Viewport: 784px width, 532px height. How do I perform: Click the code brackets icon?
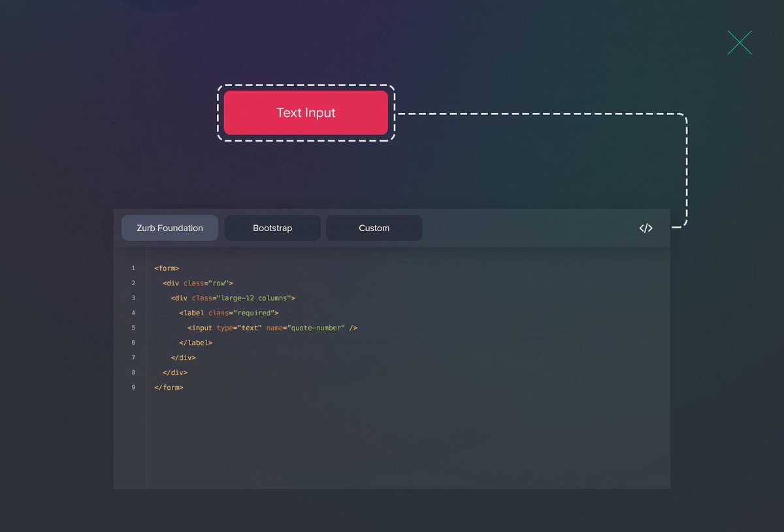click(645, 228)
